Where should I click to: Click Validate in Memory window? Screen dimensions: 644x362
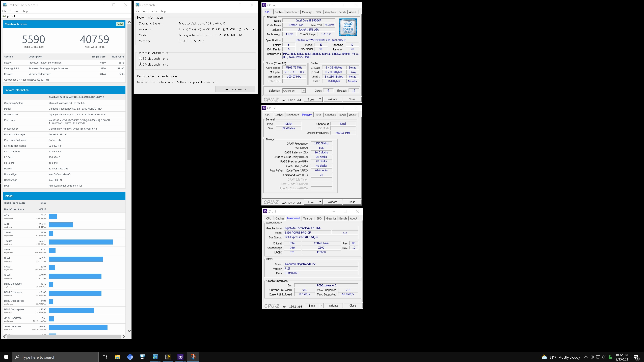pyautogui.click(x=333, y=202)
